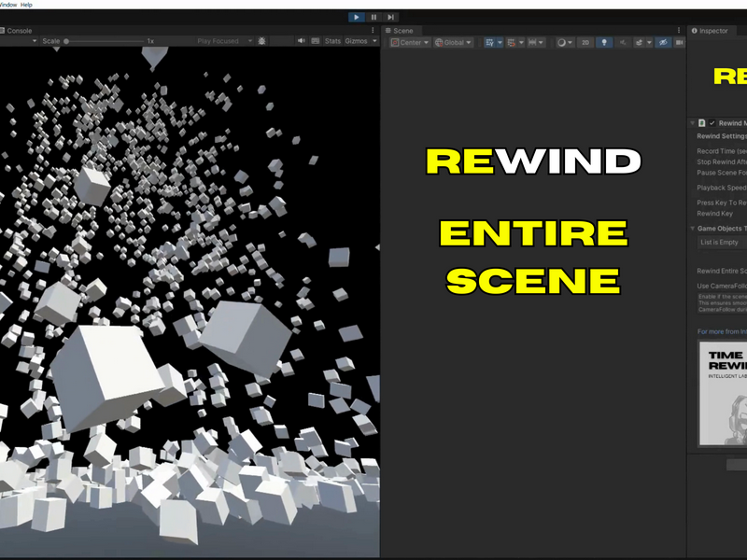Uncheck the Rewind Manager component checkbox
Viewport: 747px width, 560px height.
click(712, 123)
